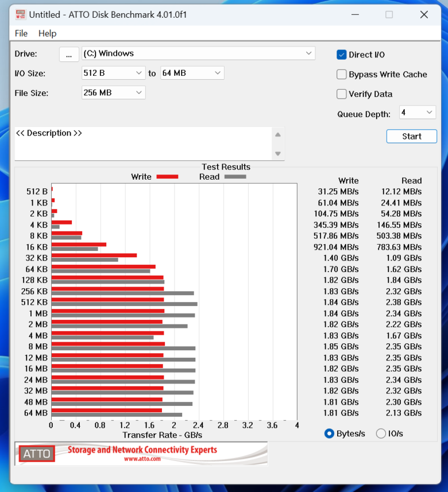This screenshot has height=492, width=448.
Task: Click the Write column header in results
Action: tap(349, 180)
